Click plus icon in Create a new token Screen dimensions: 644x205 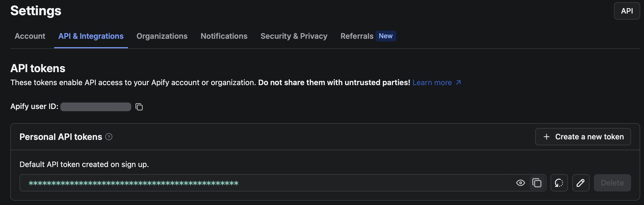pyautogui.click(x=547, y=137)
